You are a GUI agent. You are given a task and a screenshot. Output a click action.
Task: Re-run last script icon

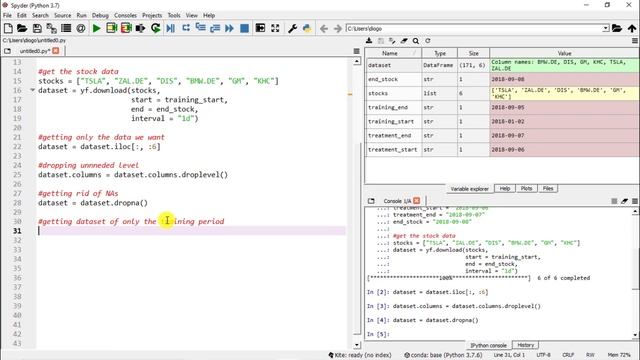point(156,28)
